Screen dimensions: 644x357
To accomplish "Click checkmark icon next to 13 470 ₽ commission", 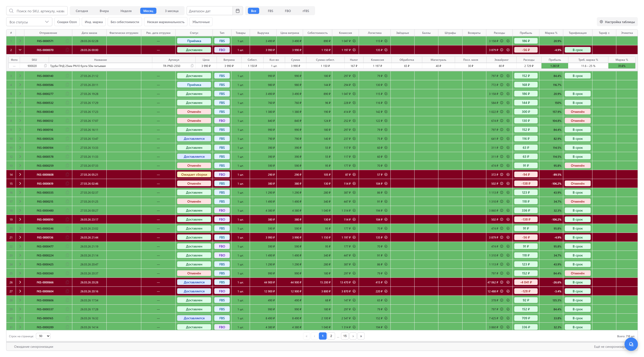I will click(x=354, y=282).
